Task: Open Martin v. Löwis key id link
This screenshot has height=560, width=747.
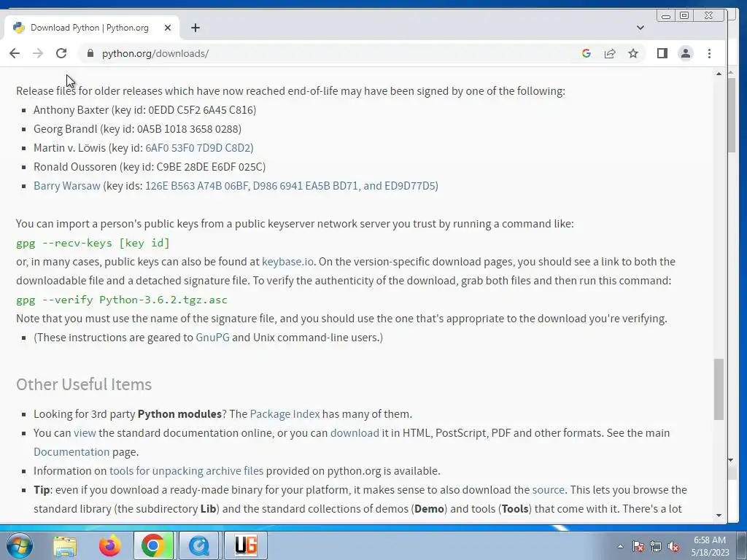Action: 199,147
